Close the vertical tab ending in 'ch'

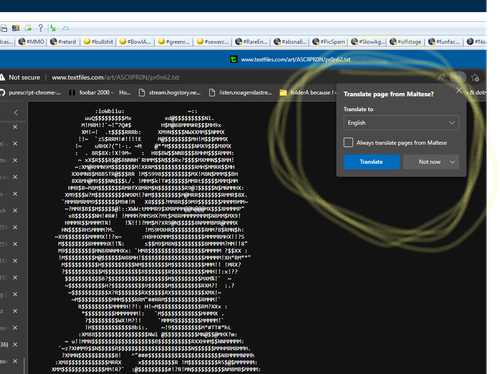pyautogui.click(x=15, y=210)
